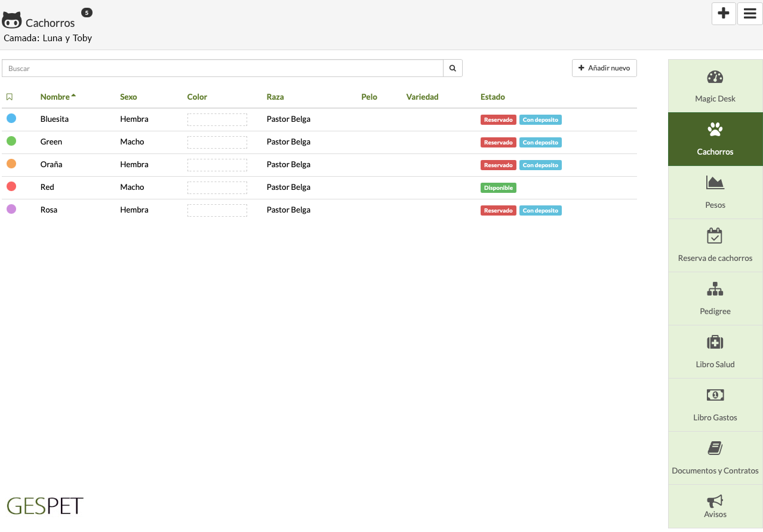Click the search magnifier button
The height and width of the screenshot is (532, 763).
pyautogui.click(x=453, y=69)
